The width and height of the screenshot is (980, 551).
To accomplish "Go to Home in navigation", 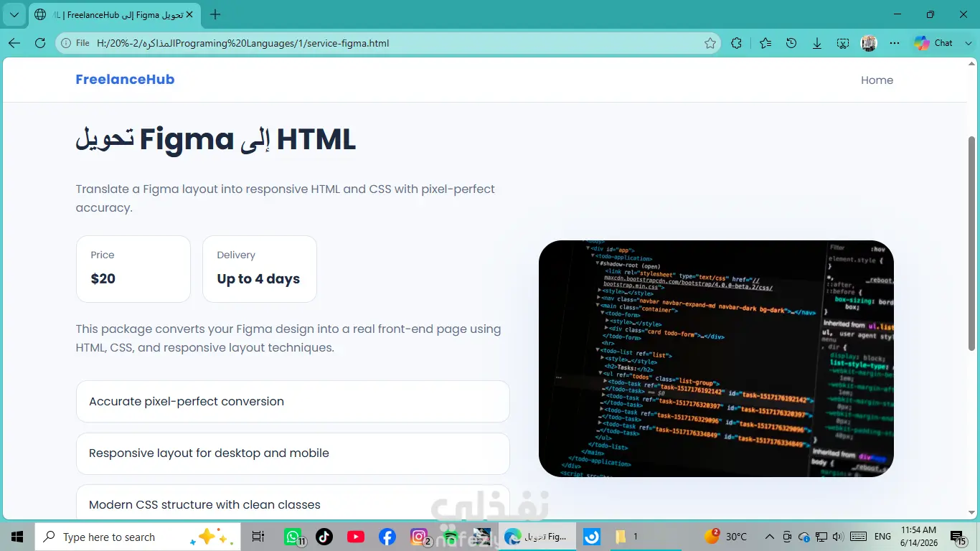I will tap(877, 80).
